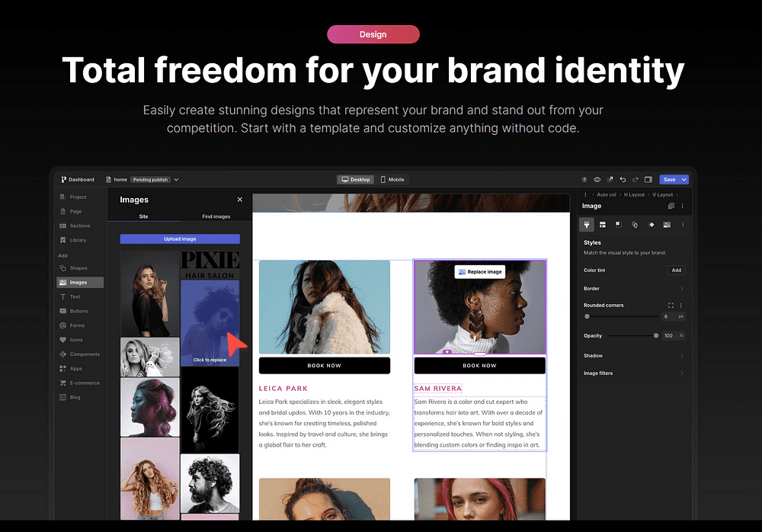Adjust the Opacity slider handle
The width and height of the screenshot is (762, 532).
(x=656, y=335)
